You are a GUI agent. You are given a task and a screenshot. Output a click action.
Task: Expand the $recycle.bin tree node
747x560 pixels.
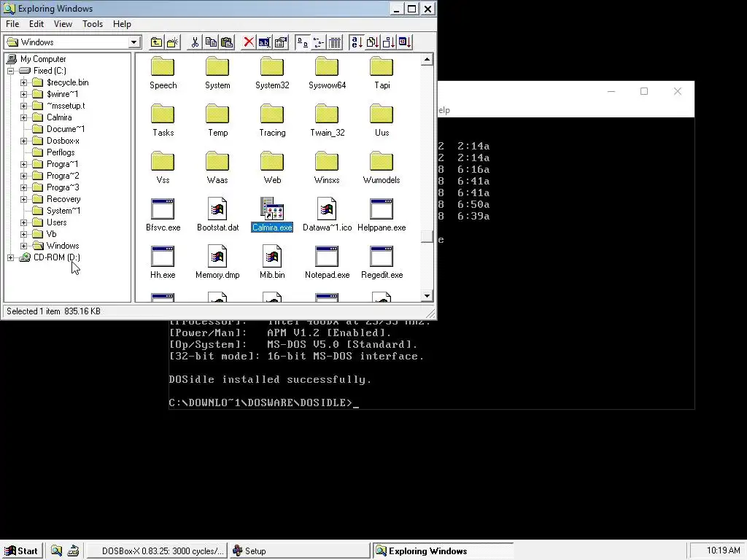coord(24,83)
